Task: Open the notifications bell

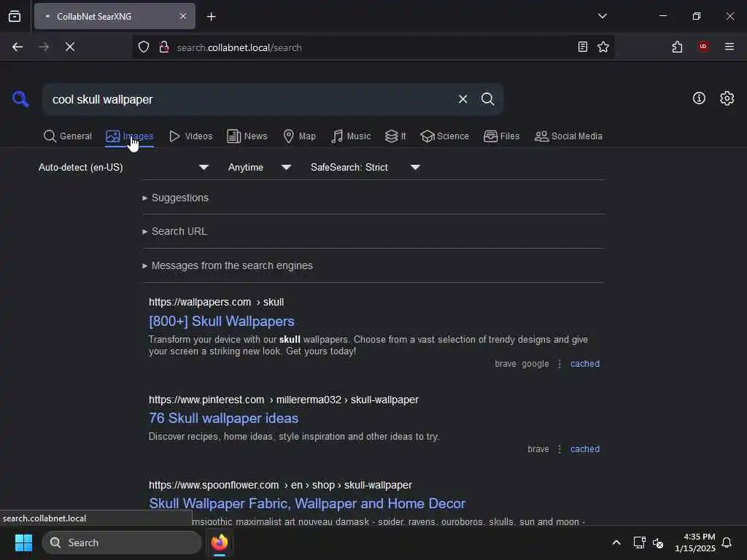Action: (727, 542)
